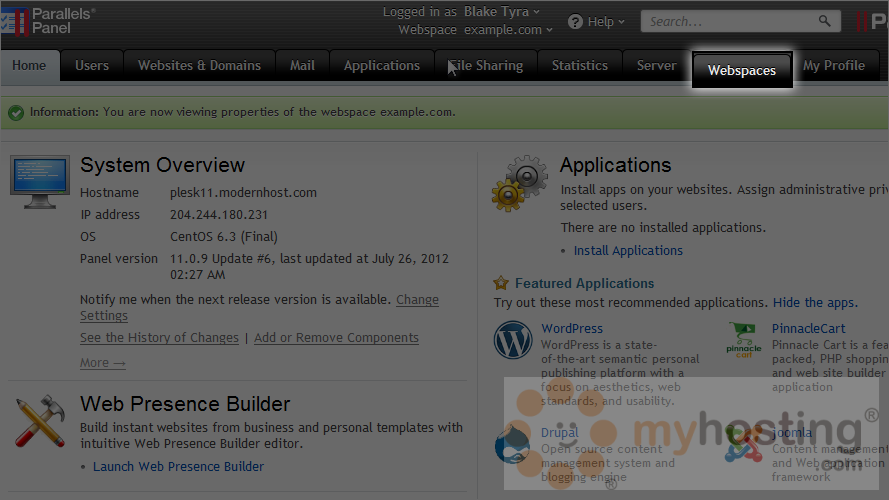The image size is (889, 500).
Task: Click the Applications gears icon
Action: tap(520, 183)
